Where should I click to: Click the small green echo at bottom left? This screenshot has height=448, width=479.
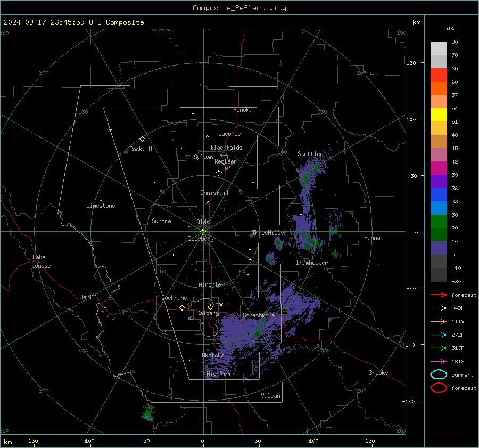coord(148,413)
